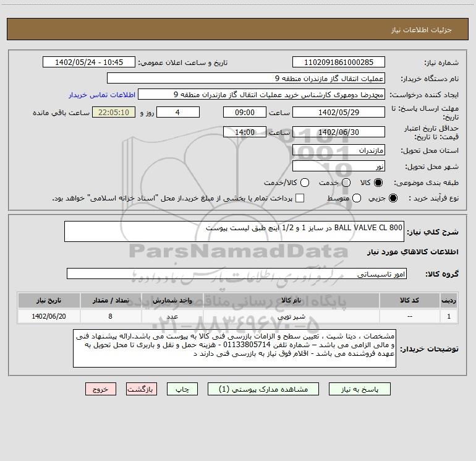Click the تاریخ نیاز column header
Viewport: 476px width, 461px height.
pyautogui.click(x=49, y=300)
